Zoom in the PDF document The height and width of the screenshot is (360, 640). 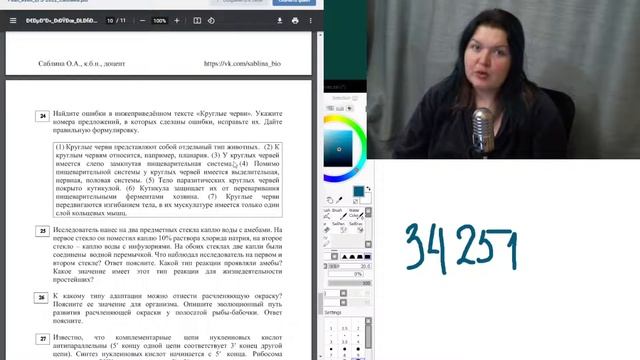pyautogui.click(x=177, y=20)
